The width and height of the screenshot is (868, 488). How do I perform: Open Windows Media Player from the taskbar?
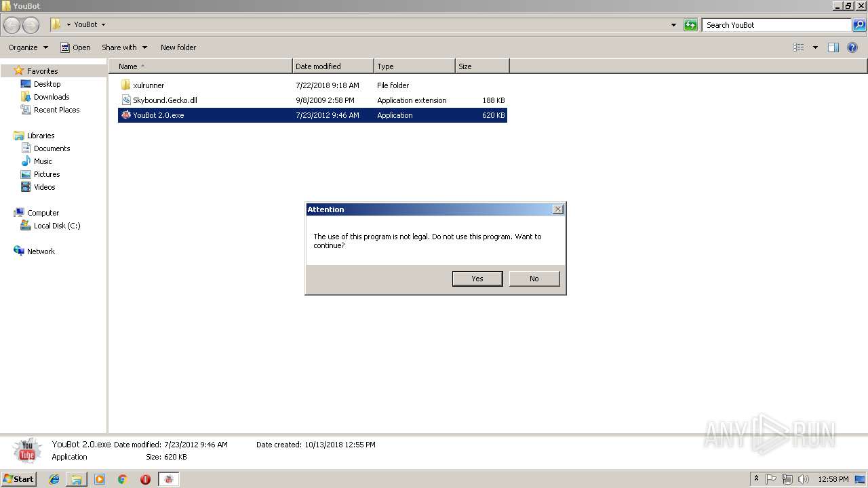pyautogui.click(x=100, y=479)
